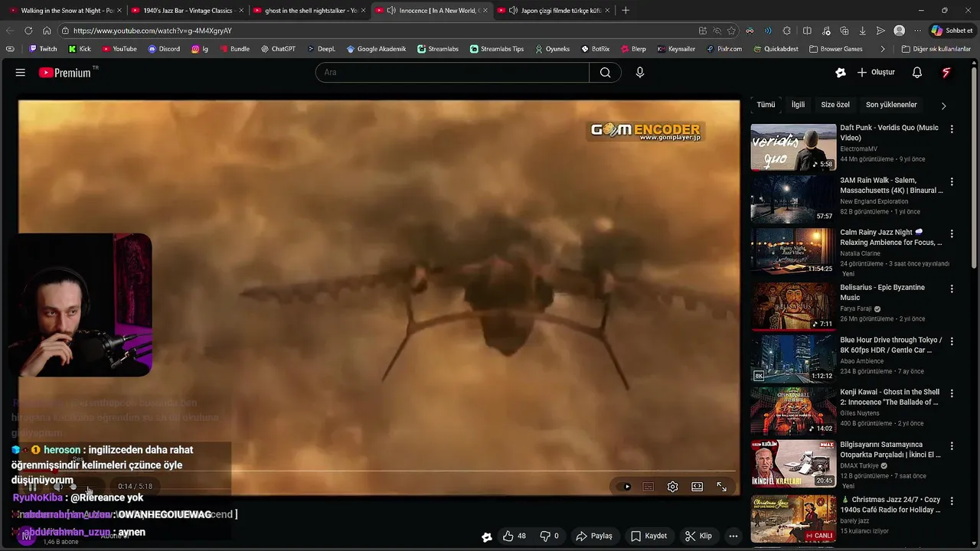Open options for Christmas Jazz 24/7 video
980x551 pixels.
[952, 500]
